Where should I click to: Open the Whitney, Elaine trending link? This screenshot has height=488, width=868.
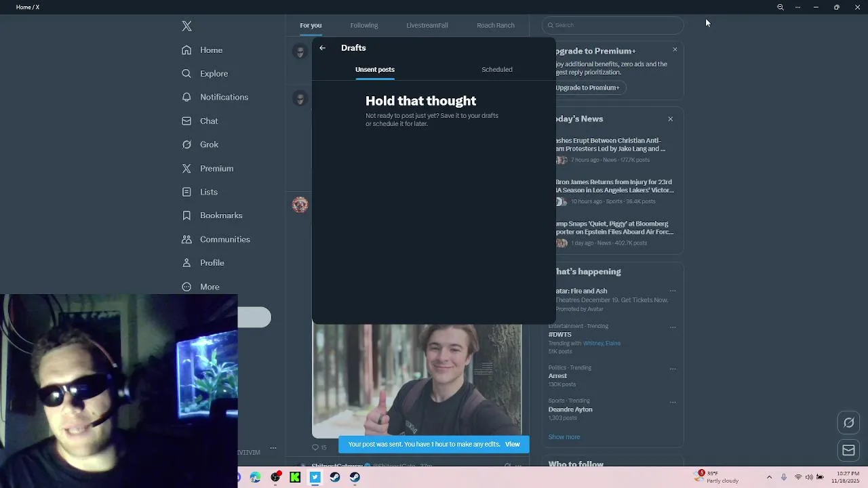coord(602,343)
